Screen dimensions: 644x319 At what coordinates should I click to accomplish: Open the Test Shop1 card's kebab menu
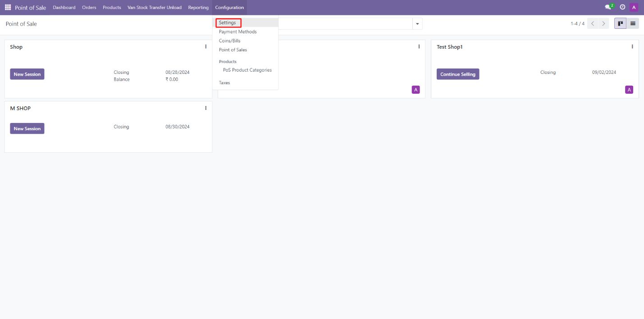[632, 46]
